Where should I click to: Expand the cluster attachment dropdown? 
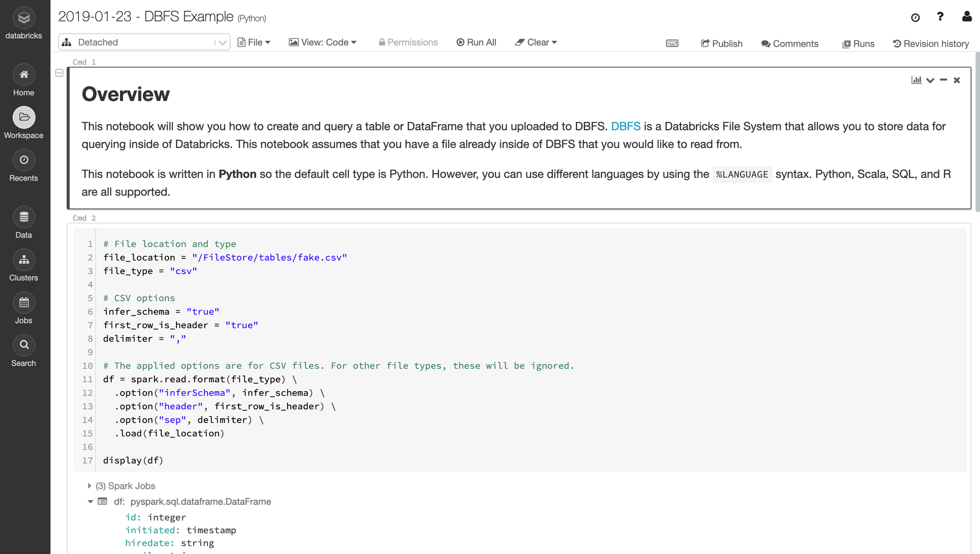click(221, 42)
